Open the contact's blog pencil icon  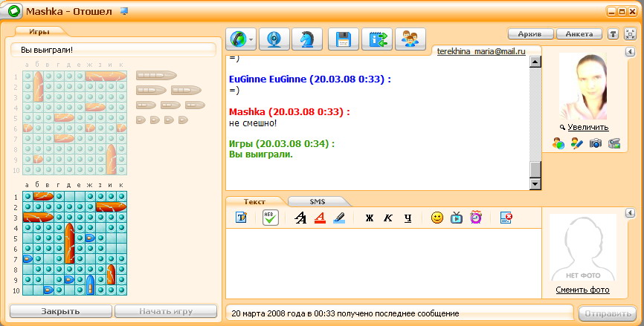(576, 143)
